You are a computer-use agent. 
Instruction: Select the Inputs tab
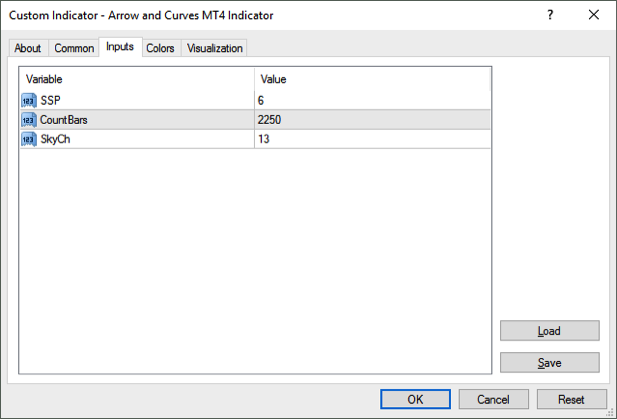point(120,47)
